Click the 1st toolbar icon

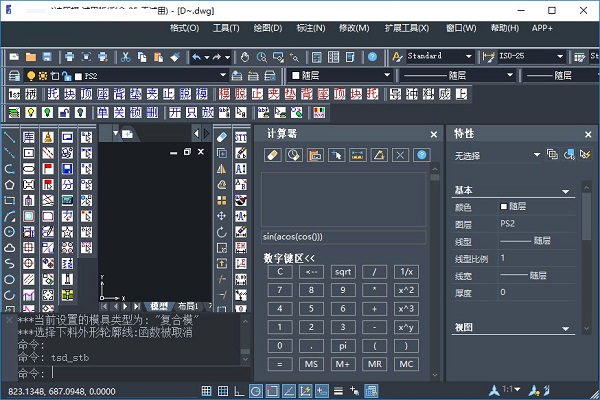point(15,94)
